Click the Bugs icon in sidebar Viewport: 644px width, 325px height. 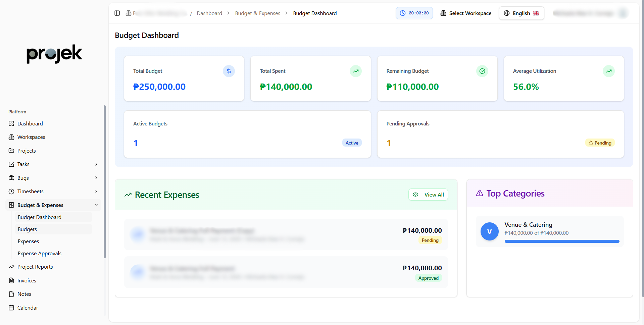11,178
